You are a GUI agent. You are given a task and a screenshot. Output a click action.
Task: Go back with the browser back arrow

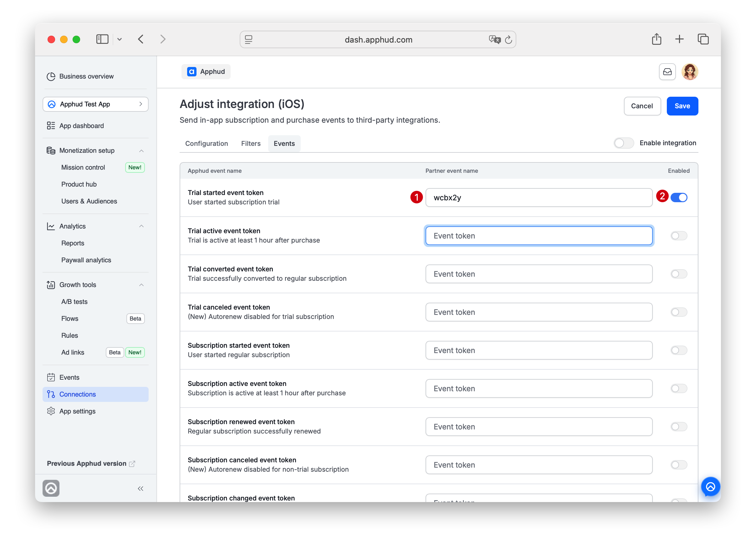pos(141,39)
